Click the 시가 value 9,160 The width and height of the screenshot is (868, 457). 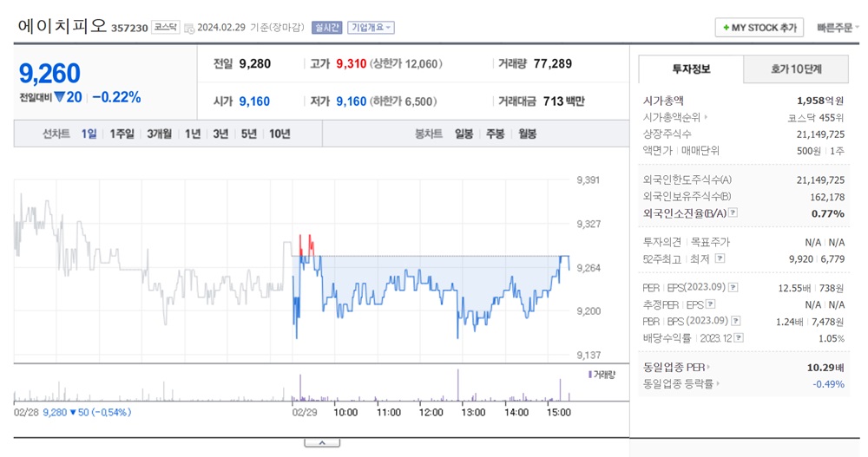click(x=254, y=101)
